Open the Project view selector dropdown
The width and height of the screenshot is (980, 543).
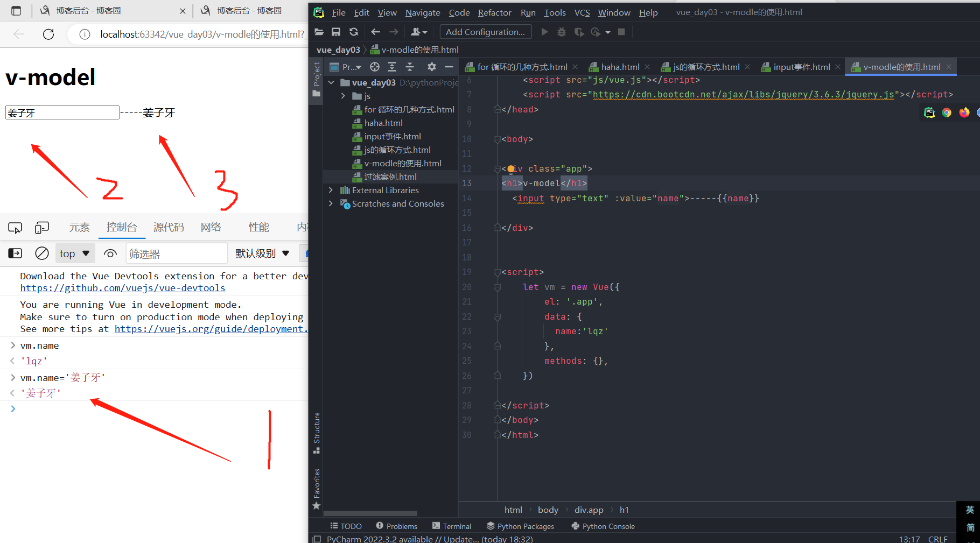click(346, 67)
